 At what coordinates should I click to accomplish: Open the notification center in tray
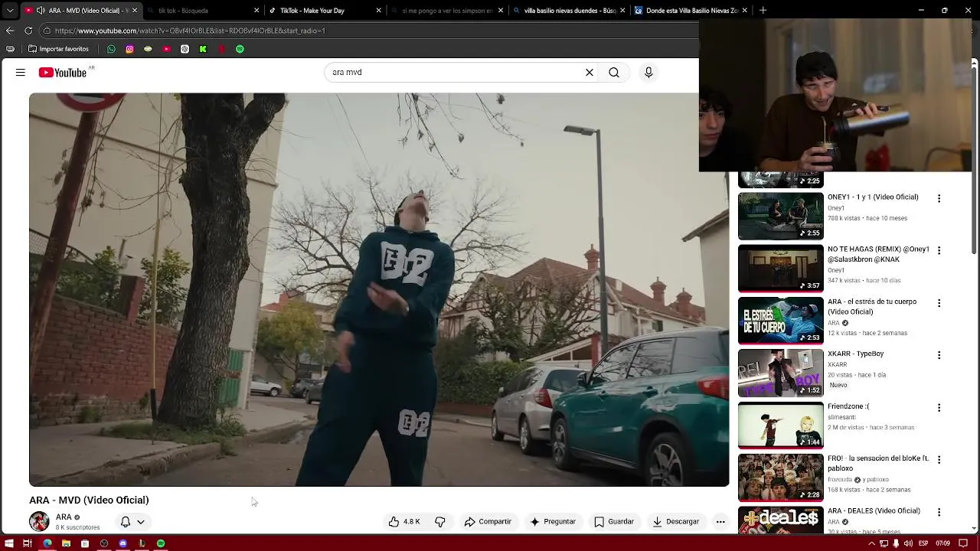pos(962,543)
